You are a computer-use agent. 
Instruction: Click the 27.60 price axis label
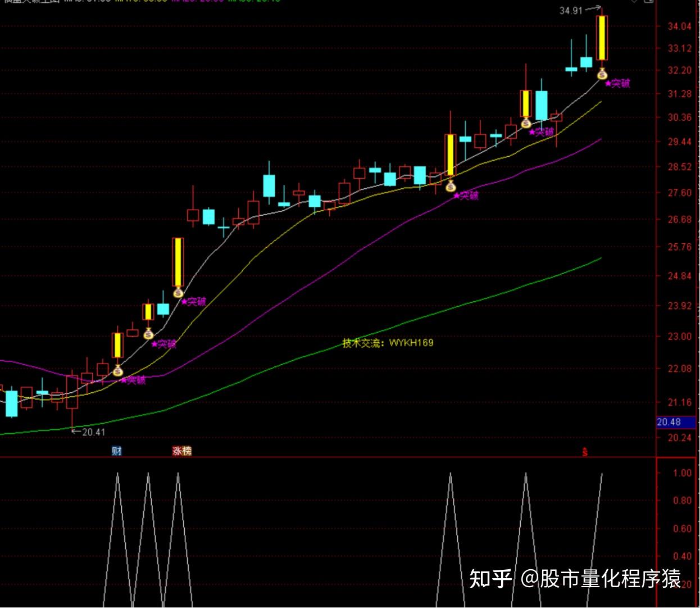679,193
